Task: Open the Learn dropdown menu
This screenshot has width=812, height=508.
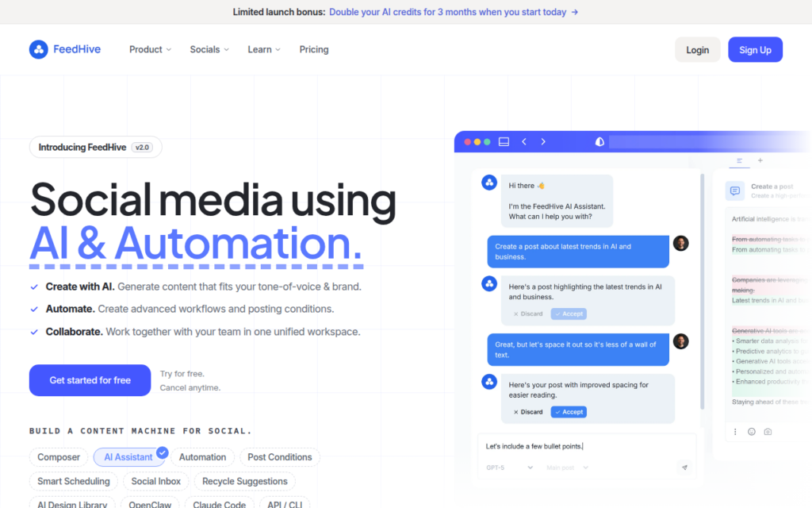Action: coord(264,49)
